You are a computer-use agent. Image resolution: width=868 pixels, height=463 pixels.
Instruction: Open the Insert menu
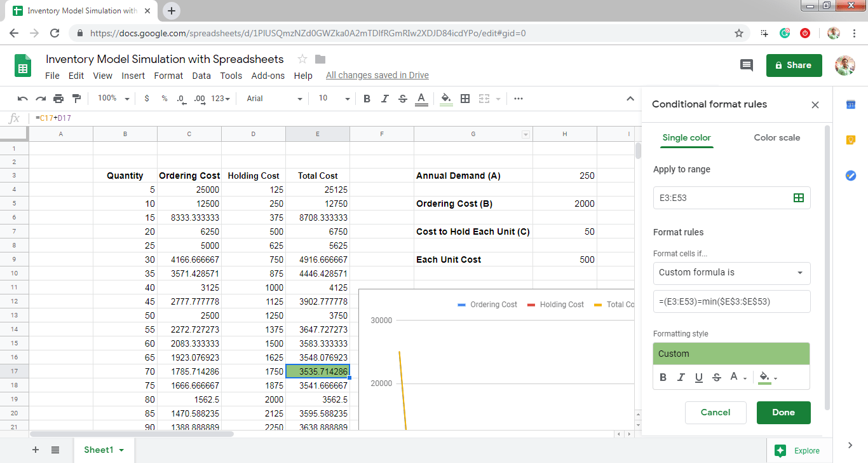pyautogui.click(x=133, y=76)
